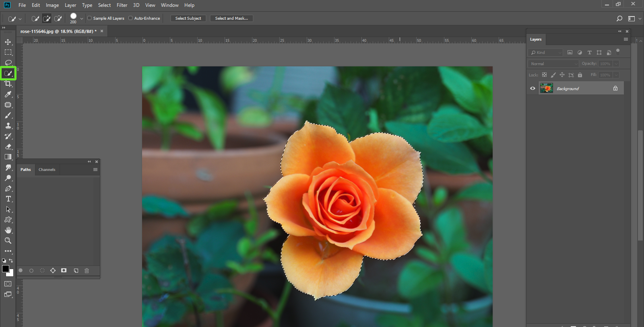Screen dimensions: 644x327
Task: Select the Rectangular Marquee tool
Action: 8,52
